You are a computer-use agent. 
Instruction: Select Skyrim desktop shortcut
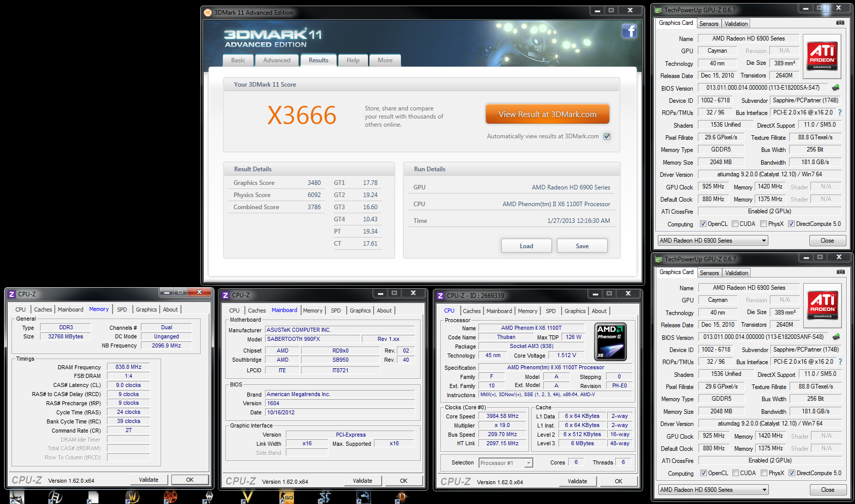click(209, 497)
